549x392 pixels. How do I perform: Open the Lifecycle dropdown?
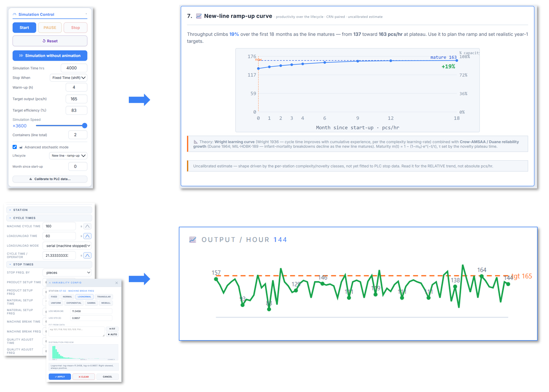coord(68,156)
